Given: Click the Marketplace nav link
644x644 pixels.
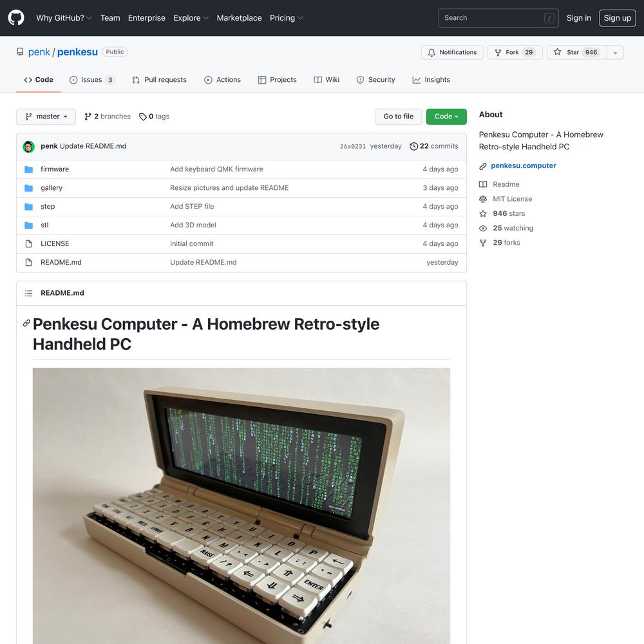Looking at the screenshot, I should [x=239, y=18].
